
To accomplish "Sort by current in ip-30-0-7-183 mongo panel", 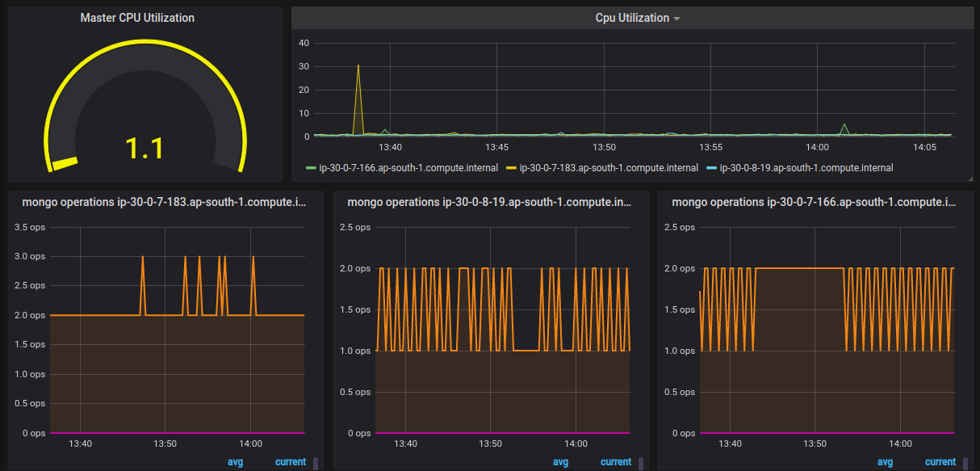I will click(x=291, y=462).
